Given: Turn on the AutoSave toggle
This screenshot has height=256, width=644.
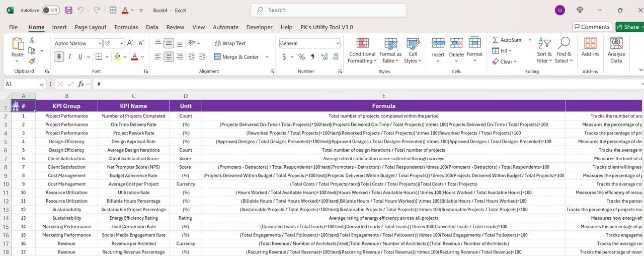Looking at the screenshot, I should 50,10.
